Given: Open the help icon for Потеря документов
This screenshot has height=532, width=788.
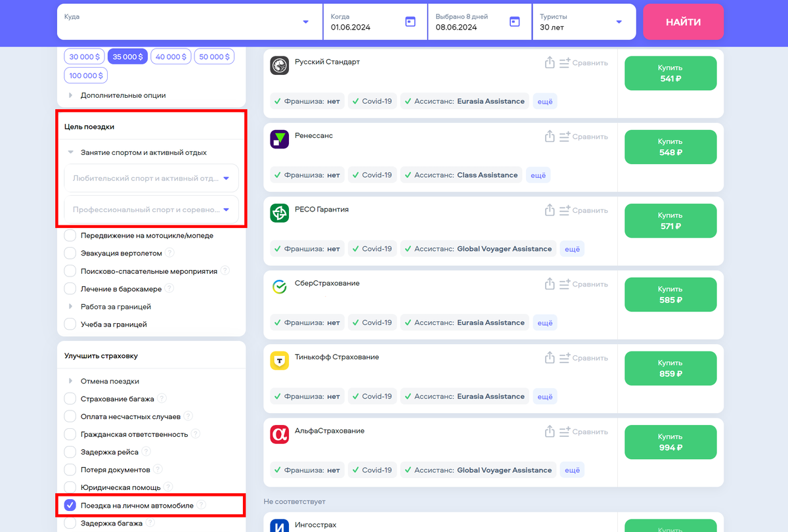Looking at the screenshot, I should click(x=158, y=470).
